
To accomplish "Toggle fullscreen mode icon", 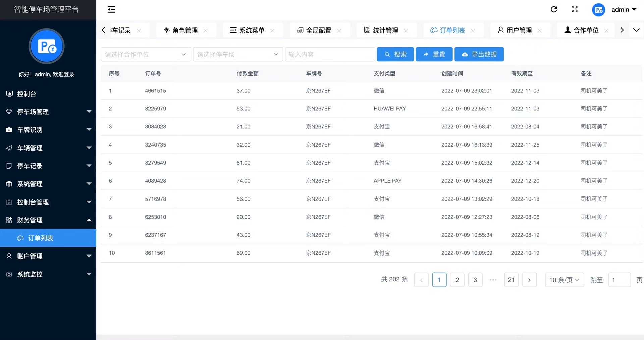I will click(x=575, y=9).
